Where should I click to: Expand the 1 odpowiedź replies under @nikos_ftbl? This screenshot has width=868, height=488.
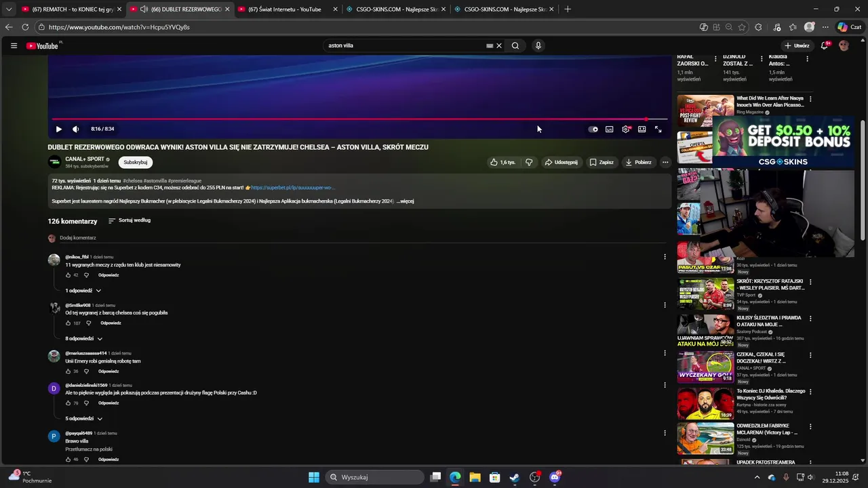point(83,291)
